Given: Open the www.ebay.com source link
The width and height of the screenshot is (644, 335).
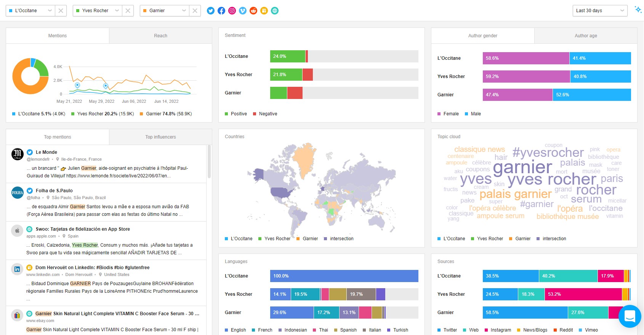Looking at the screenshot, I should click(x=40, y=321).
